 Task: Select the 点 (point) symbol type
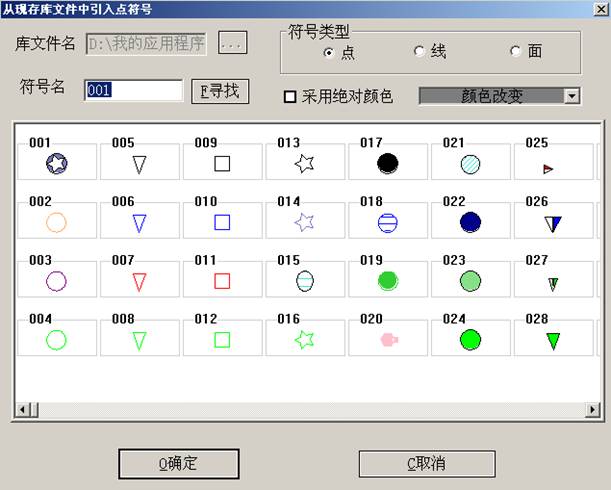click(330, 52)
